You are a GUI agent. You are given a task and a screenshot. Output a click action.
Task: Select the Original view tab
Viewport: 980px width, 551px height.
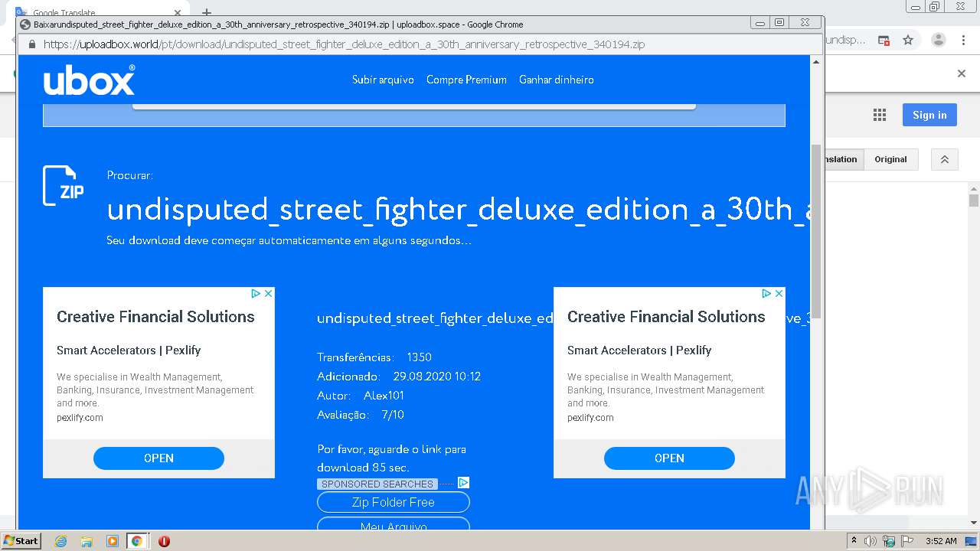click(890, 159)
